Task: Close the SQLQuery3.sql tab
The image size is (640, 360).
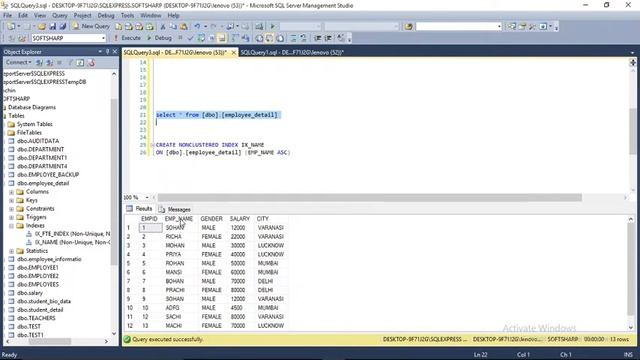Action: [x=234, y=53]
